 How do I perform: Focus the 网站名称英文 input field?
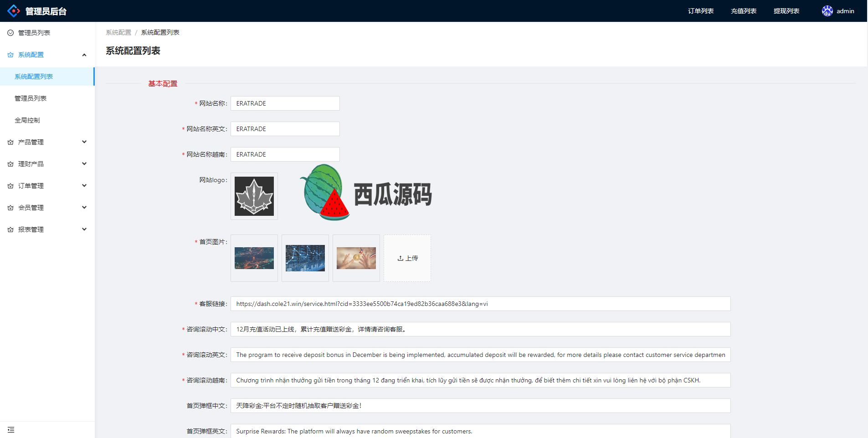(x=285, y=129)
